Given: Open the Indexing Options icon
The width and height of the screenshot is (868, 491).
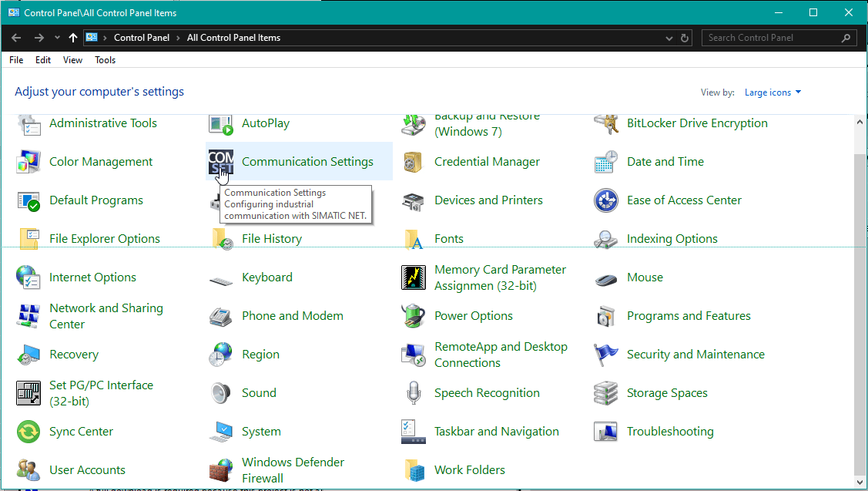Looking at the screenshot, I should (x=605, y=239).
